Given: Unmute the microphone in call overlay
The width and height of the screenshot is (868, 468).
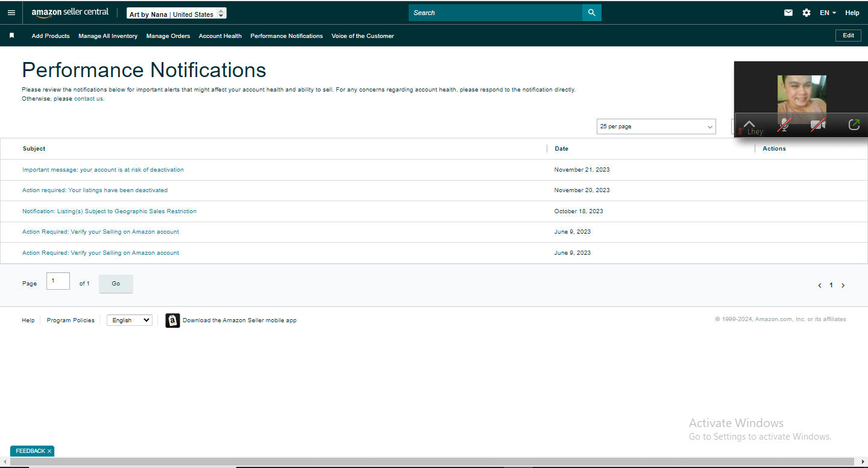Looking at the screenshot, I should pyautogui.click(x=784, y=125).
